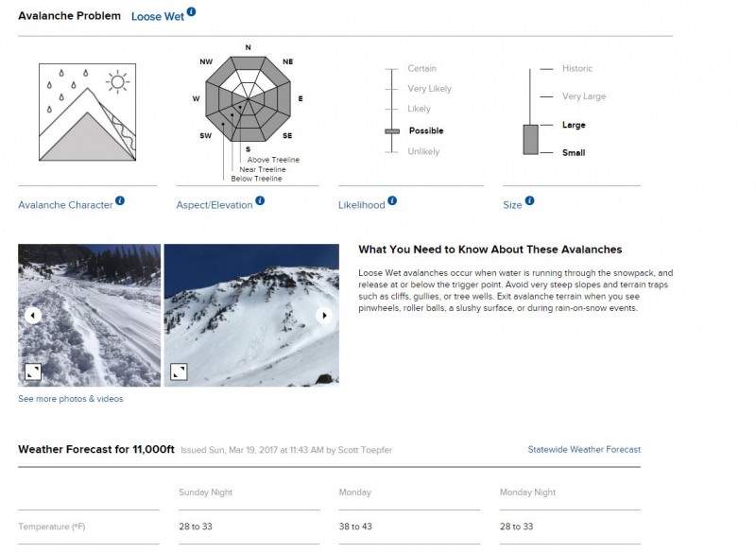This screenshot has width=756, height=553.
Task: Click the loose wet avalanche character illustration
Action: 87,112
